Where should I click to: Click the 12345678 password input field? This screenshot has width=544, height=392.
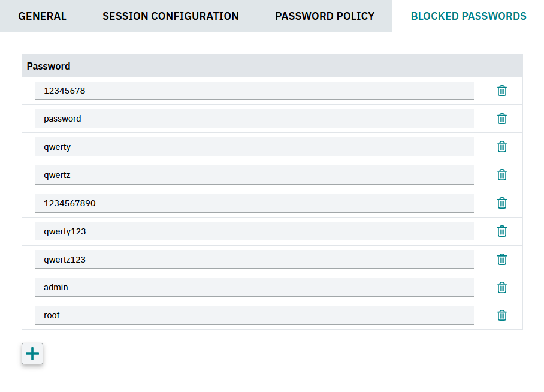pos(254,91)
